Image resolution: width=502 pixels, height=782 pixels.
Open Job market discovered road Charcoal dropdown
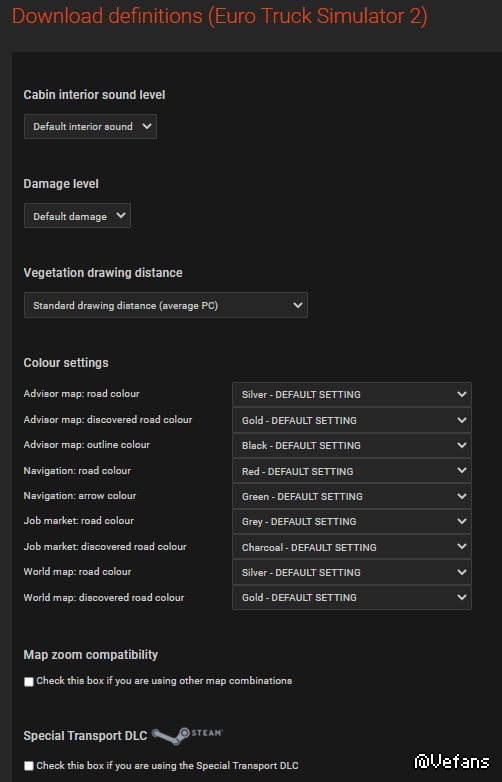click(x=352, y=547)
